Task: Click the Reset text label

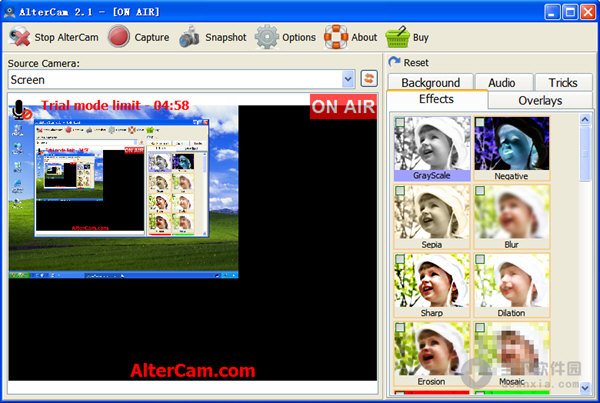Action: coord(416,62)
